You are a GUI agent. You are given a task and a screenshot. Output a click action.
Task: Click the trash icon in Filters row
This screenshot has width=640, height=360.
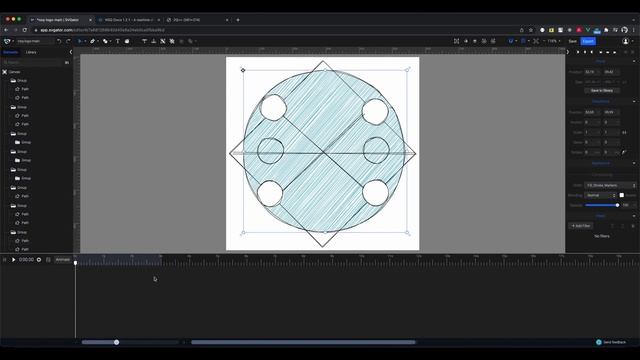click(x=633, y=226)
